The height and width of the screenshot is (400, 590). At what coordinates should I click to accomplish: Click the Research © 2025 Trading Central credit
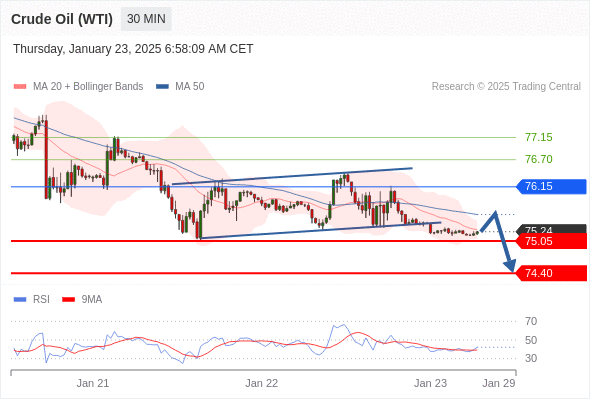pos(506,87)
